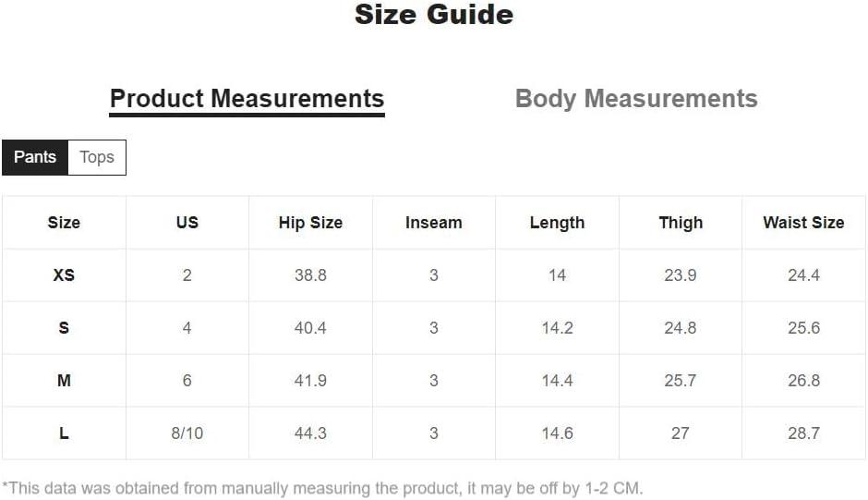Select the M size row label
868x500 pixels.
tap(64, 381)
